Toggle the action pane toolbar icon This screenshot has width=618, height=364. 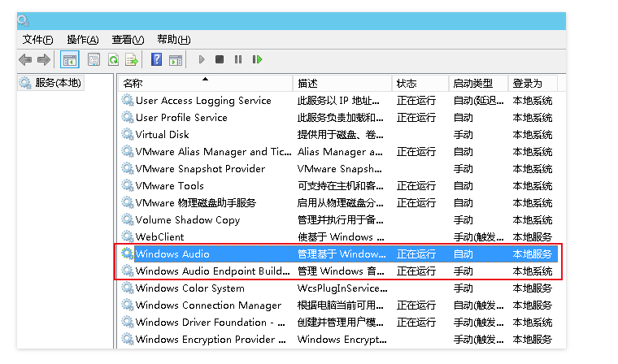click(x=176, y=60)
